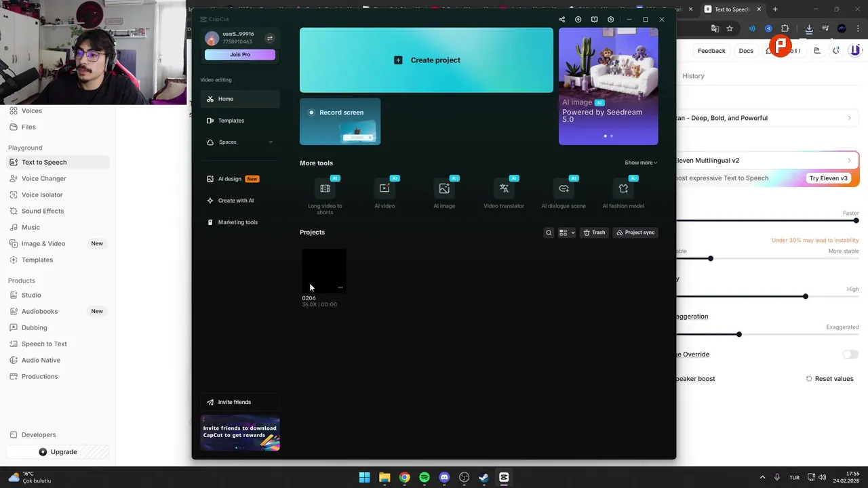The image size is (868, 488).
Task: Adjust the style Exaggeration slider handle
Action: tap(739, 334)
